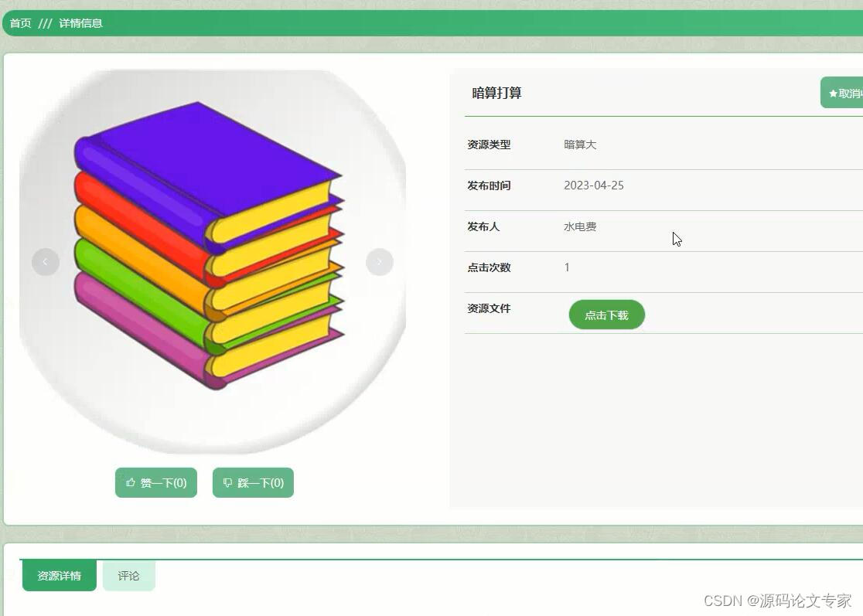Screen dimensions: 863x616
Task: Click the publisher name 水电费
Action: (579, 226)
